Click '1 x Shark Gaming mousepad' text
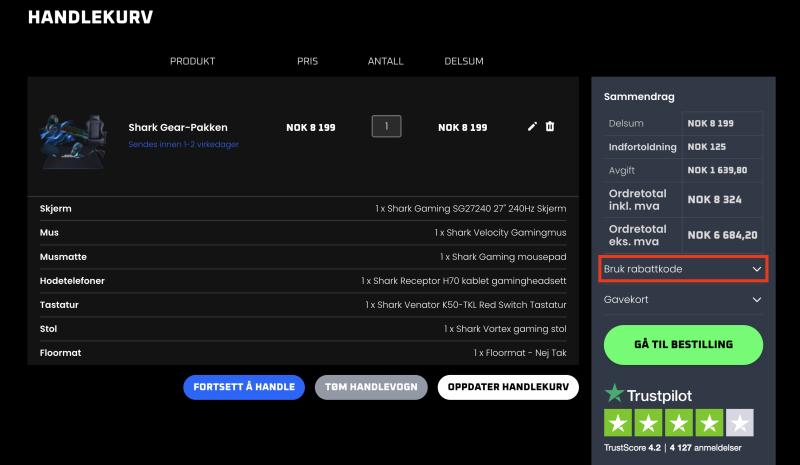The image size is (800, 465). point(503,257)
